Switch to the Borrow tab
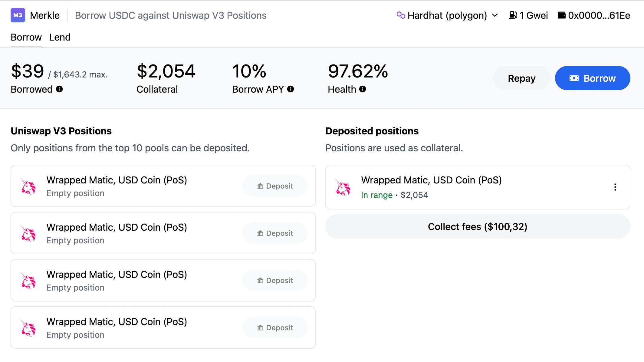644x362 pixels. pyautogui.click(x=26, y=37)
